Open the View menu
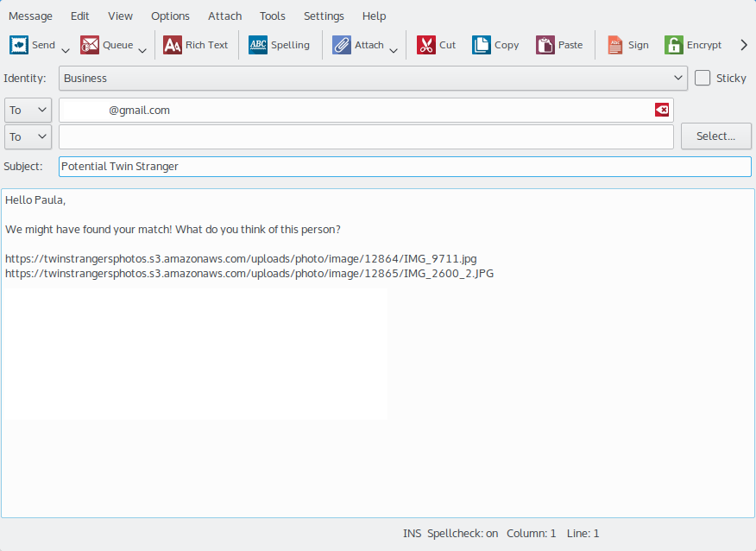The height and width of the screenshot is (551, 756). [120, 16]
